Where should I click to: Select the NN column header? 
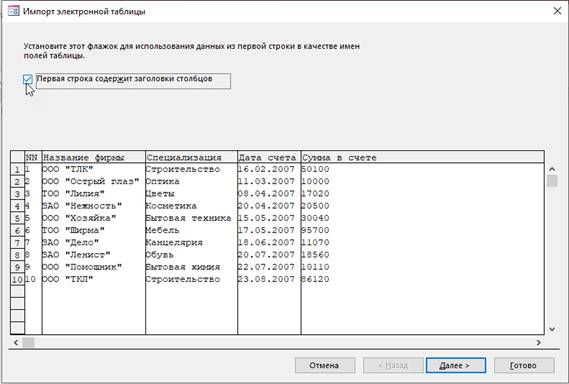click(33, 157)
